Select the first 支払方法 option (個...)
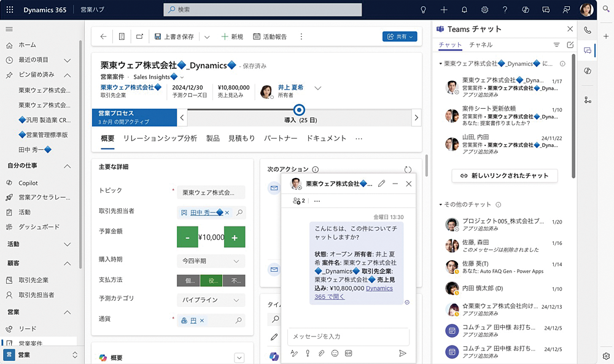 point(188,281)
